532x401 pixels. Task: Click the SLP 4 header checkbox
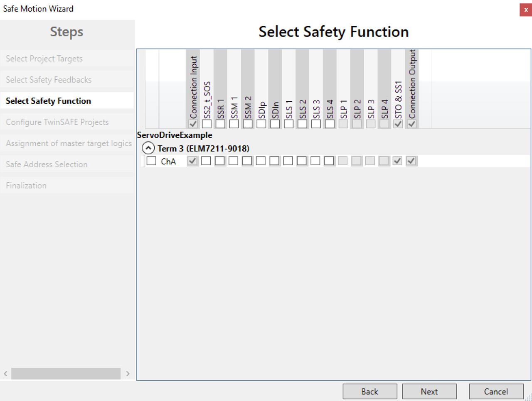[x=384, y=124]
